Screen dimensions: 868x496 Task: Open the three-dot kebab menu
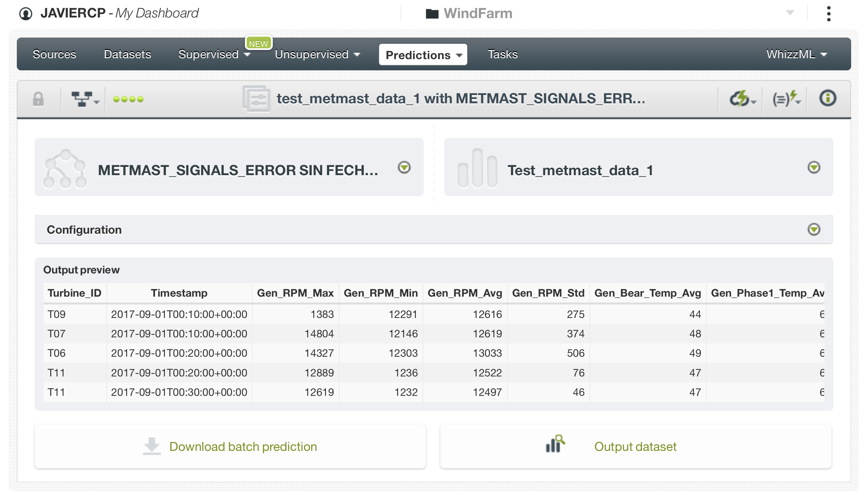(x=829, y=14)
